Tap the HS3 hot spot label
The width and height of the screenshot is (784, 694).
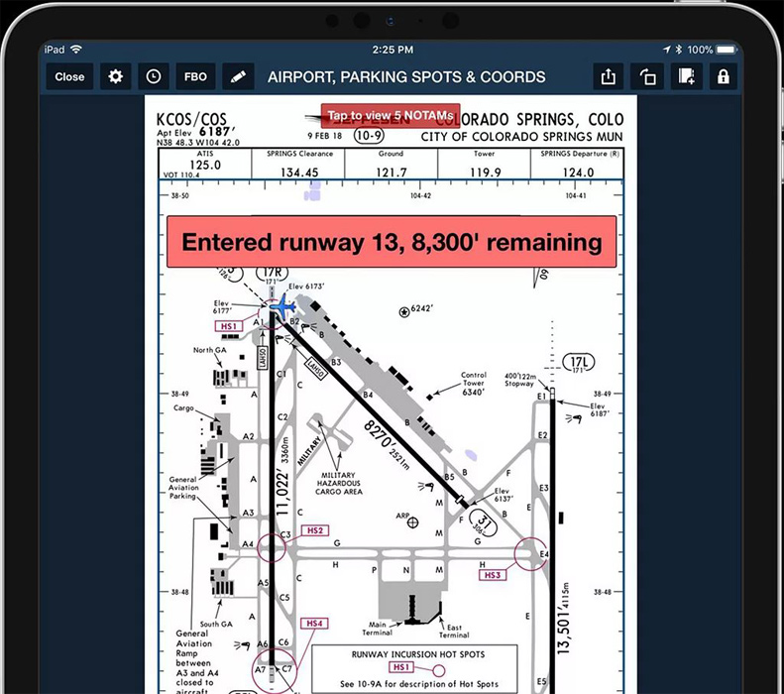(x=495, y=575)
